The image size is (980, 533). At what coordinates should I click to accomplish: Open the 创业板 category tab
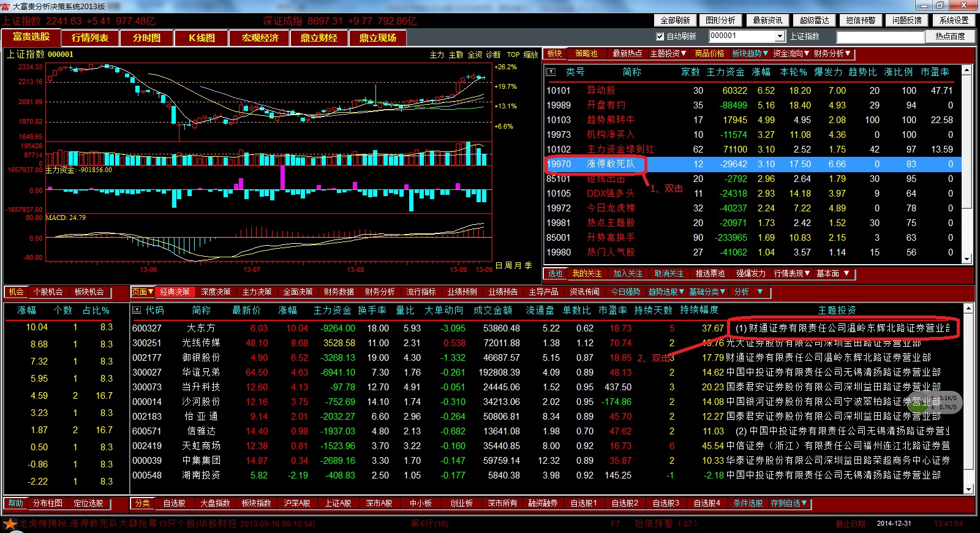pos(461,504)
